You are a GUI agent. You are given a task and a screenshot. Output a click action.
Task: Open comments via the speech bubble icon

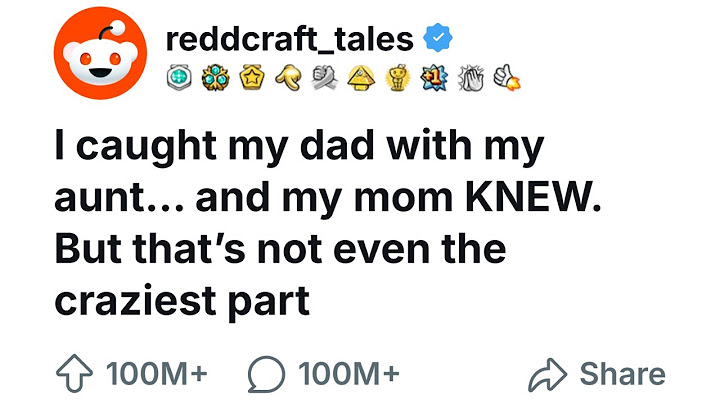coord(266,374)
